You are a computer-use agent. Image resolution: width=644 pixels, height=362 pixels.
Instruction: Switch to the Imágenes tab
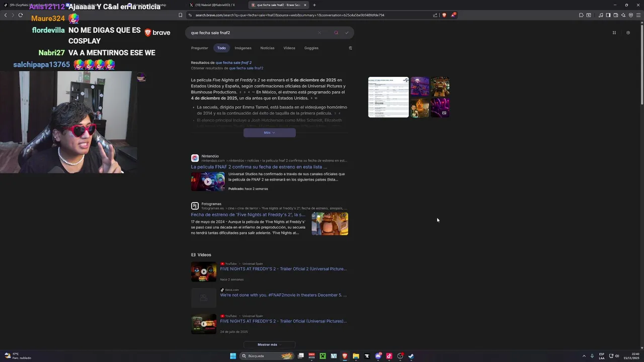tap(243, 48)
